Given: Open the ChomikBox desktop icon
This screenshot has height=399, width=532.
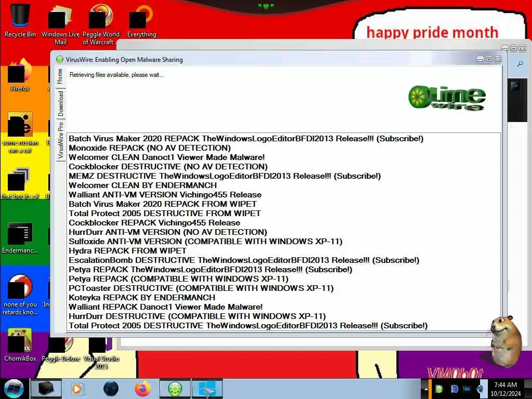Looking at the screenshot, I should point(20,344).
